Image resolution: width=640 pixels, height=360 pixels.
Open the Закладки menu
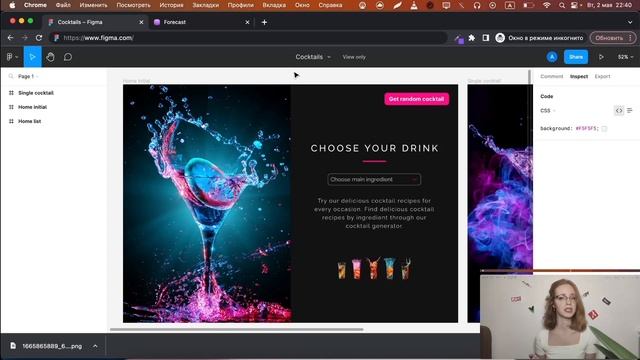[205, 5]
